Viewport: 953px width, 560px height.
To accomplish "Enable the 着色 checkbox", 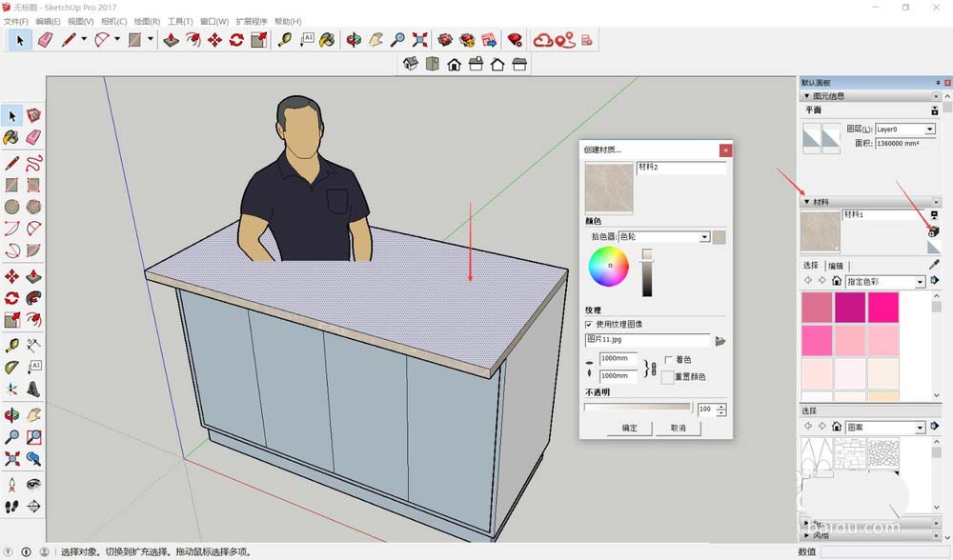I will (x=668, y=360).
